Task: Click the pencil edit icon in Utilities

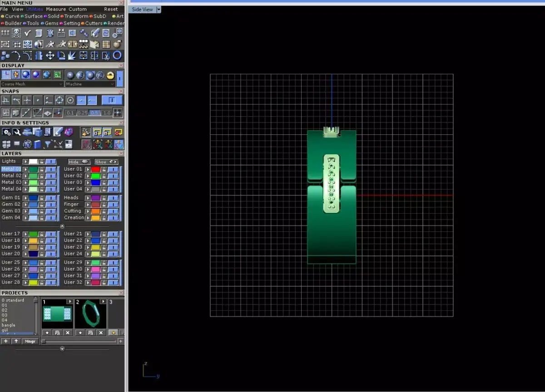Action: tap(95, 33)
